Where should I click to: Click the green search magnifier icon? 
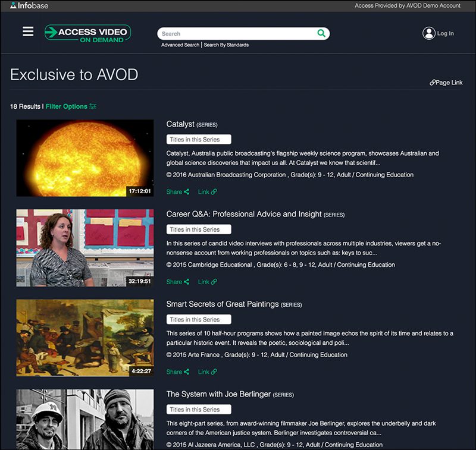coord(321,33)
